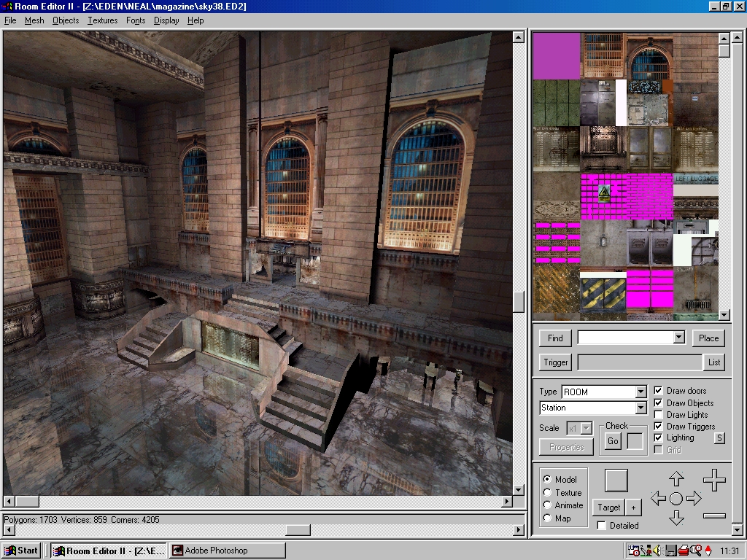This screenshot has width=747, height=560.
Task: Click the small plus button beside Target
Action: pyautogui.click(x=633, y=507)
